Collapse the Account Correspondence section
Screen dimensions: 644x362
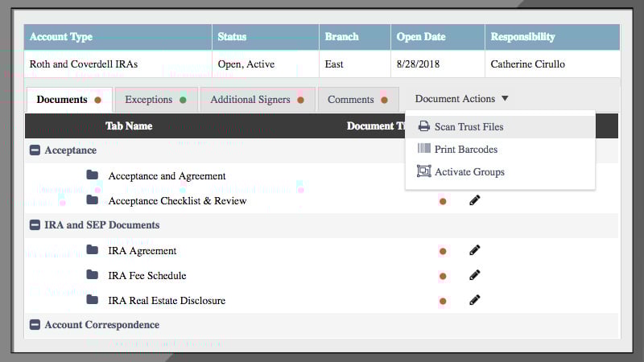tap(35, 325)
